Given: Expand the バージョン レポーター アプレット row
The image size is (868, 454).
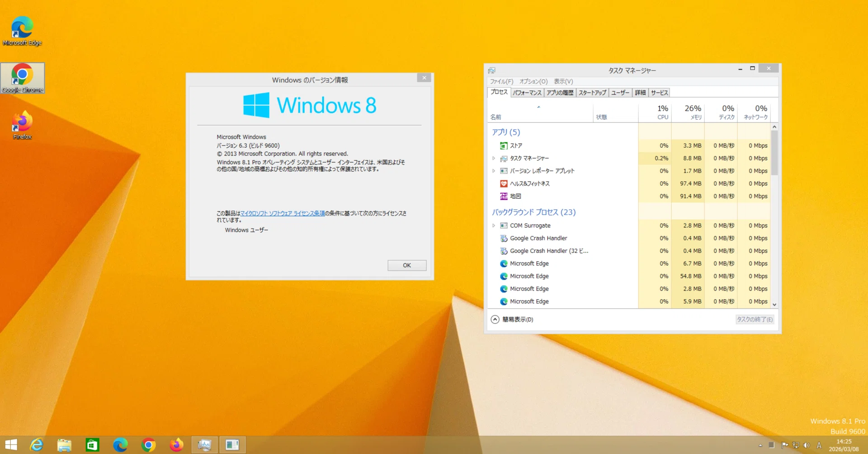Looking at the screenshot, I should pos(494,171).
